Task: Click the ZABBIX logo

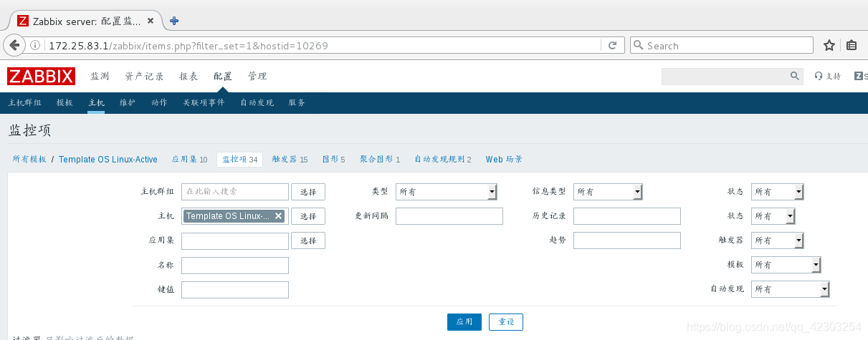Action: 41,76
